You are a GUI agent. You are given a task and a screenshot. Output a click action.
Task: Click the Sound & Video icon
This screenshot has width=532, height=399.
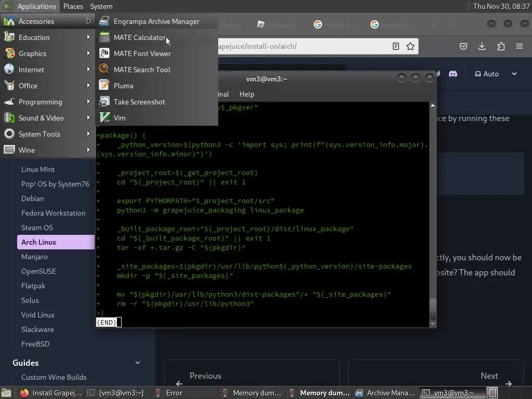tap(9, 118)
